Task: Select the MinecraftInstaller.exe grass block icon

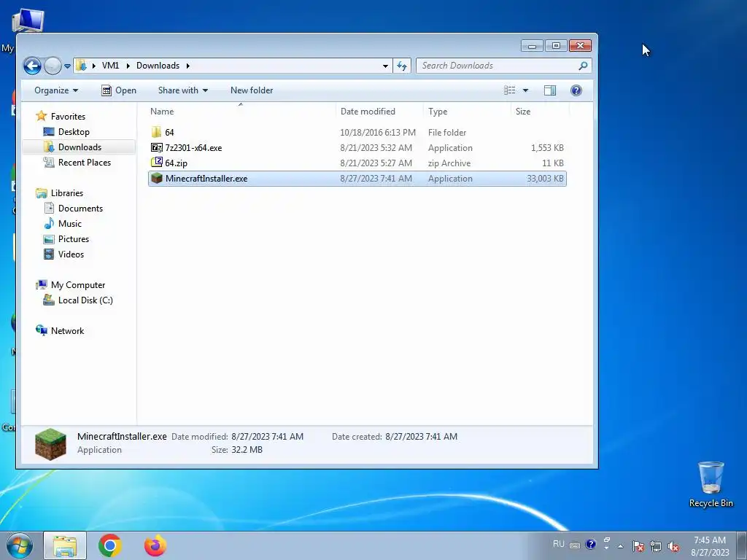Action: (156, 179)
